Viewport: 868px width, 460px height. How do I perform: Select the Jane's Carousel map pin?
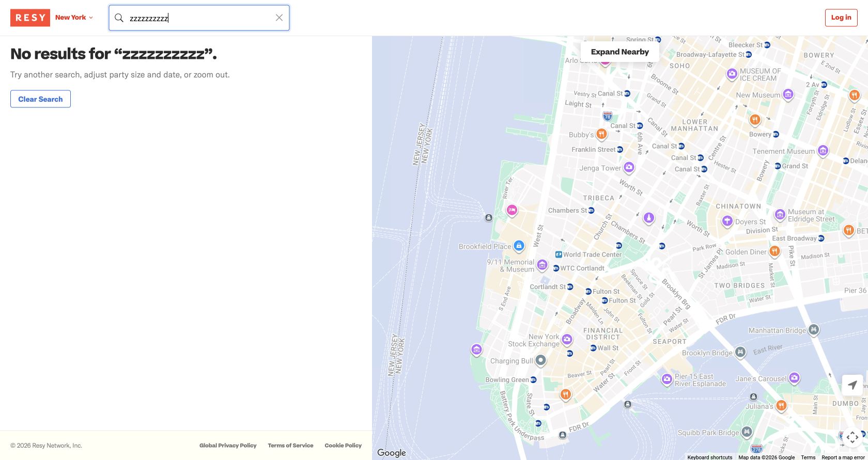pyautogui.click(x=795, y=378)
